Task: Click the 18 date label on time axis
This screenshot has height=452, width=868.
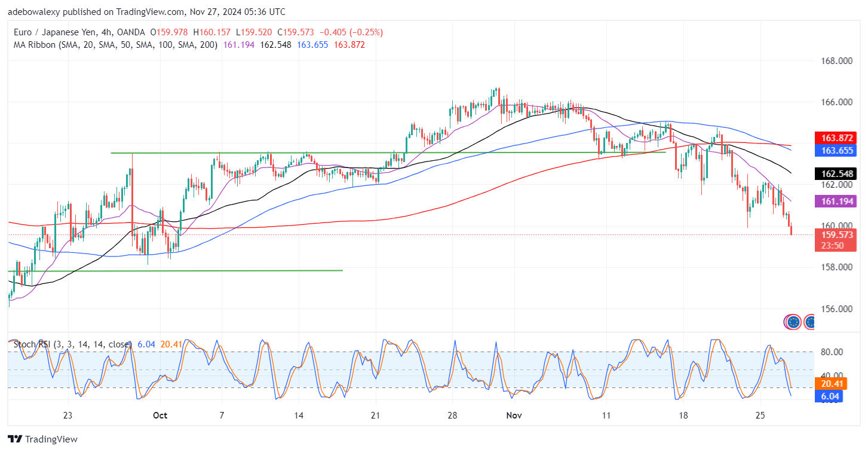Action: pyautogui.click(x=683, y=416)
